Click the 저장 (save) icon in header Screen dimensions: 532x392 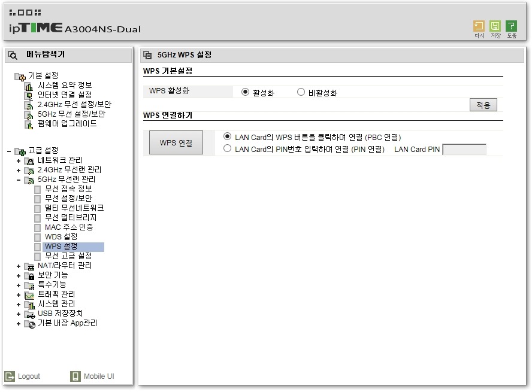click(495, 26)
